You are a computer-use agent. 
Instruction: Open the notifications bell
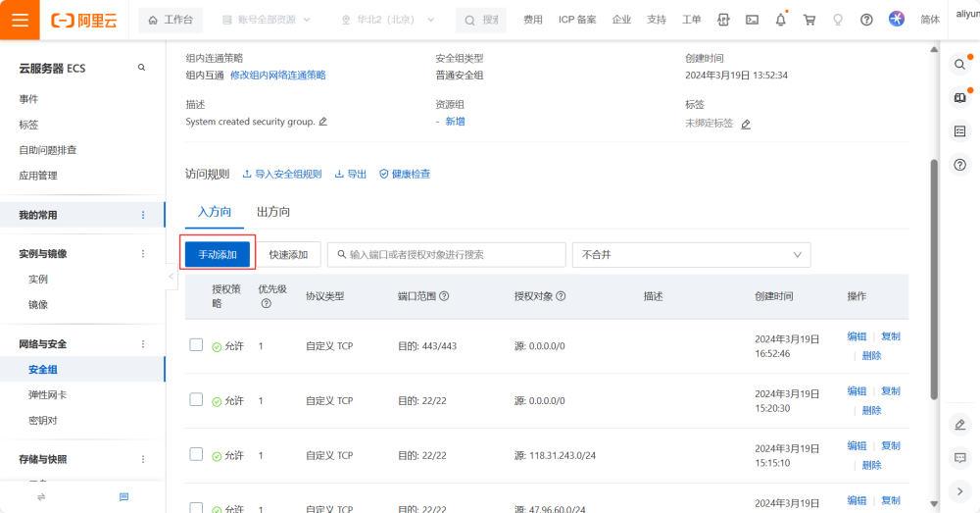(x=781, y=20)
